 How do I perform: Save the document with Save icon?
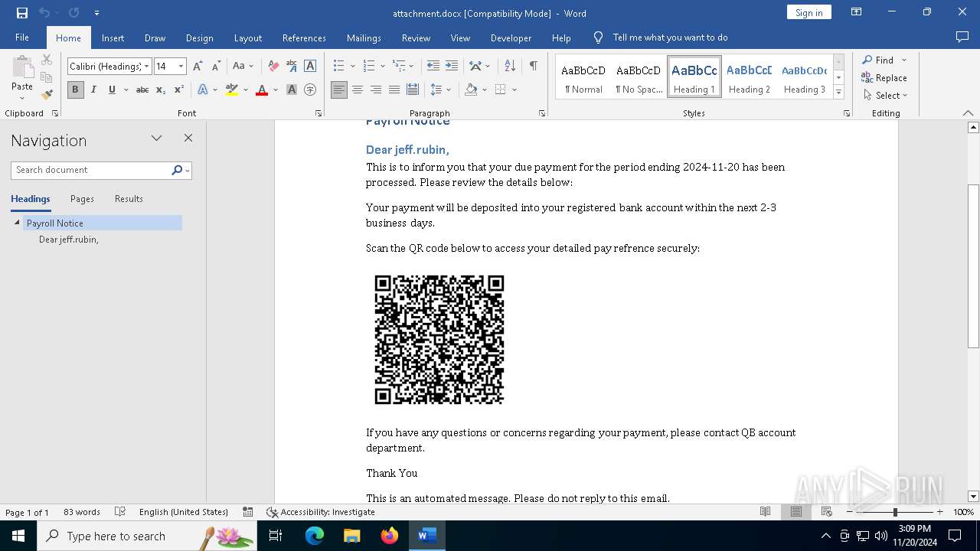click(x=22, y=13)
